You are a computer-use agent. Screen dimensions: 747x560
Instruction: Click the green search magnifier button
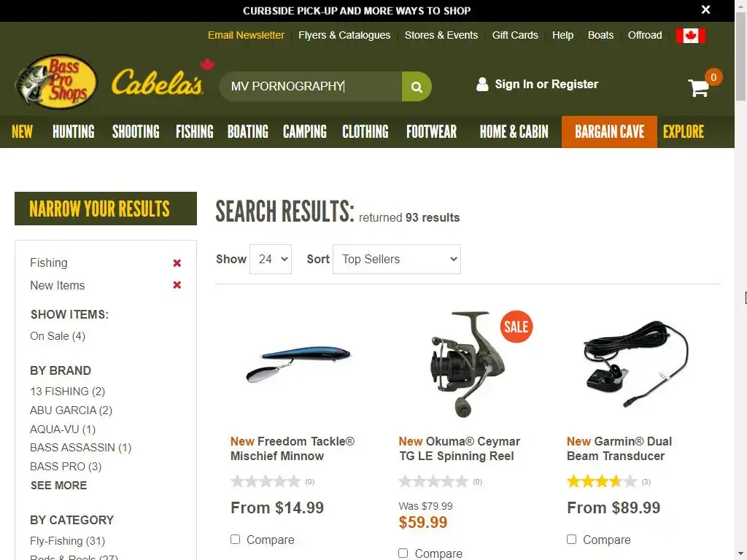click(x=417, y=87)
